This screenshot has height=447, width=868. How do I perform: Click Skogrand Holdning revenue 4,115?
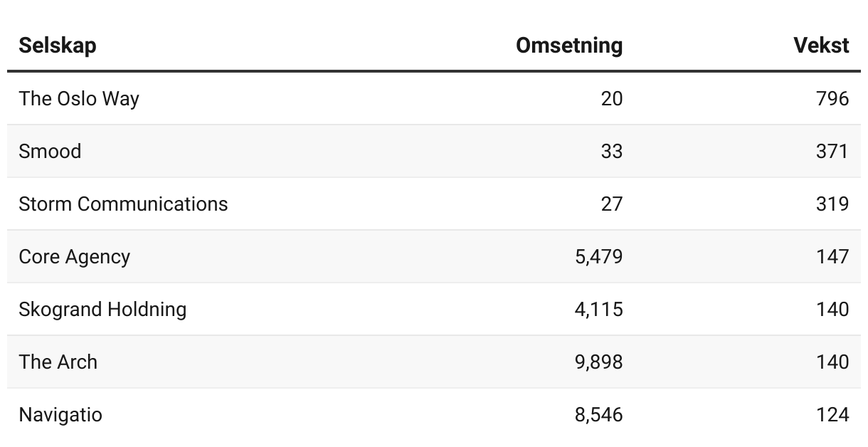[598, 309]
